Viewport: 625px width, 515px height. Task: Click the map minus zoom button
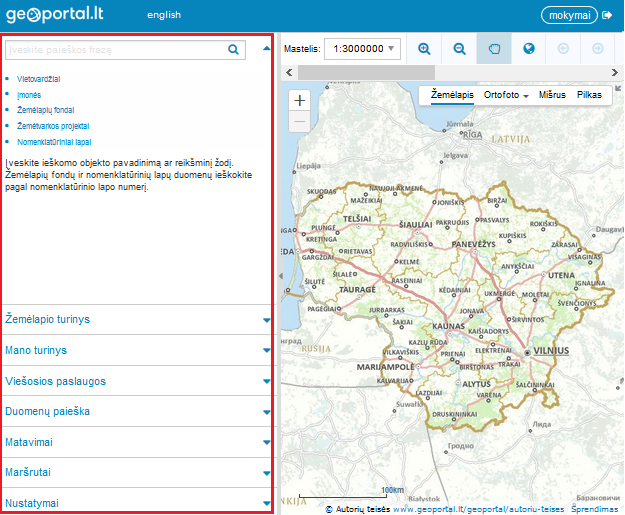click(300, 122)
